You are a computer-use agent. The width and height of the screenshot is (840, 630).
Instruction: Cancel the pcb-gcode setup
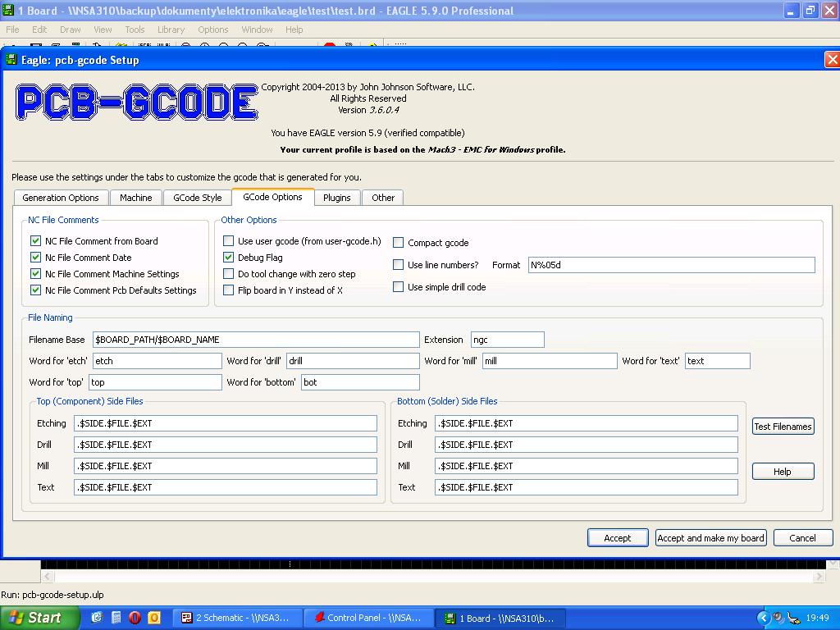click(x=802, y=538)
